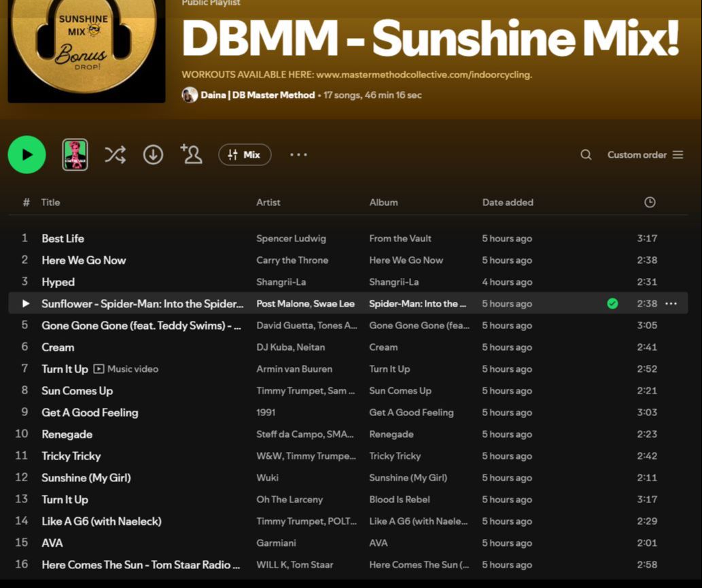Screen dimensions: 702x588
Task: Sort by duration clock icon
Action: pos(650,203)
